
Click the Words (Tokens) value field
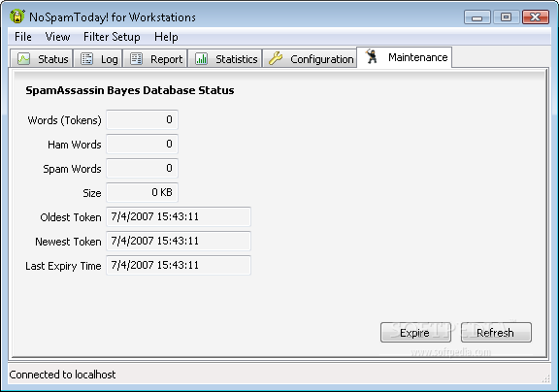coord(143,119)
